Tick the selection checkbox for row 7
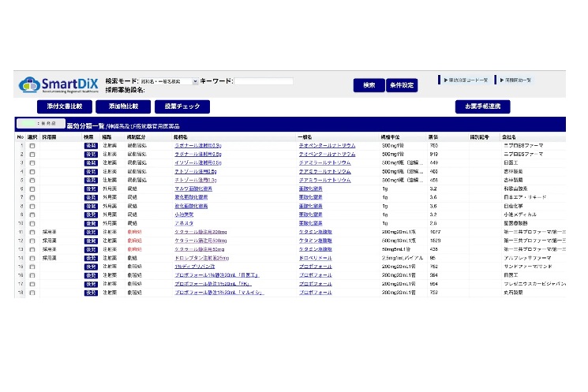The image size is (588, 392). coord(32,197)
